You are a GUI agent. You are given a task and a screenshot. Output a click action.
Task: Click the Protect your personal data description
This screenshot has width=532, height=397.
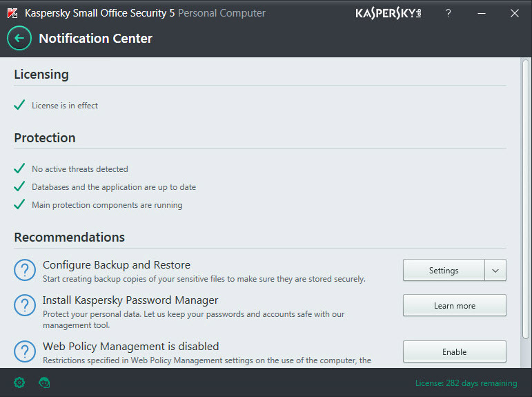click(193, 320)
